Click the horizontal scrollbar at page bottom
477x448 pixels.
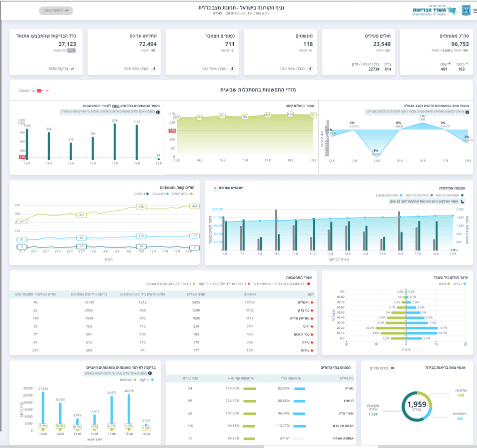click(x=321, y=447)
